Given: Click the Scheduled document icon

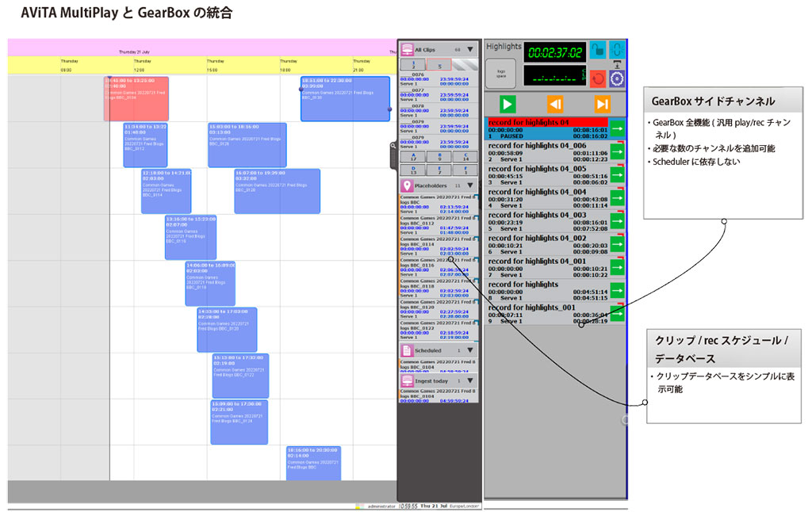Looking at the screenshot, I should (x=407, y=350).
